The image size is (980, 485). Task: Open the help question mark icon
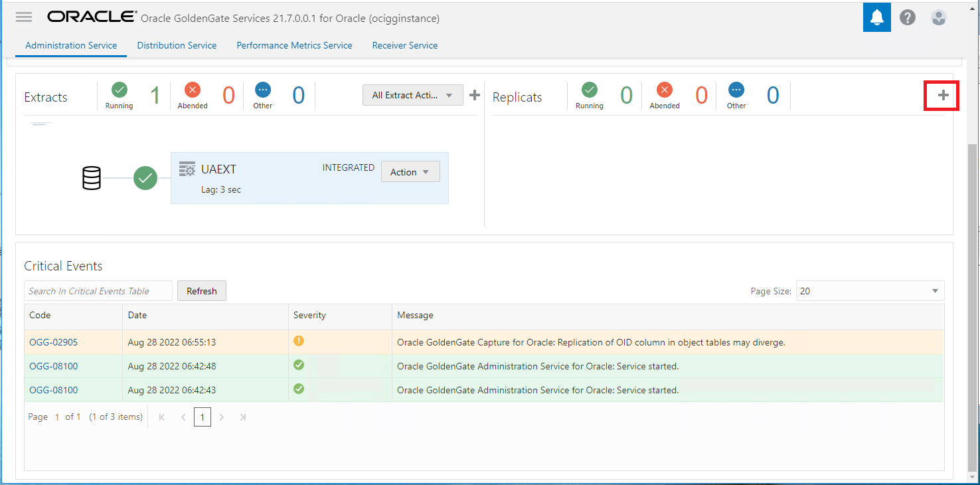pos(908,17)
